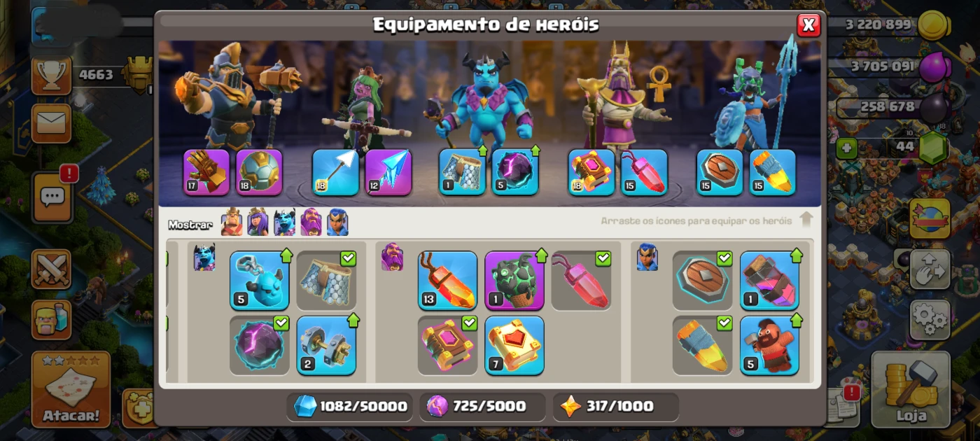Pick the Fireball equipment level 13
Viewport: 980px width, 441px height.
click(447, 281)
